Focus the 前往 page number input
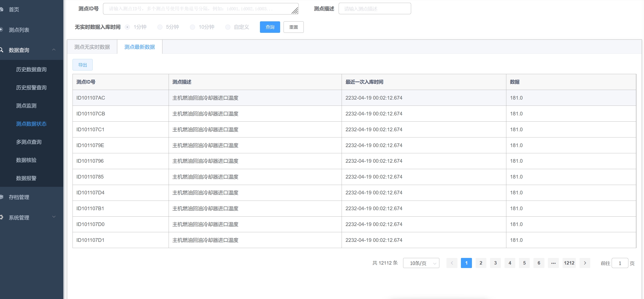Screen dimensions: 644x299 620,263
